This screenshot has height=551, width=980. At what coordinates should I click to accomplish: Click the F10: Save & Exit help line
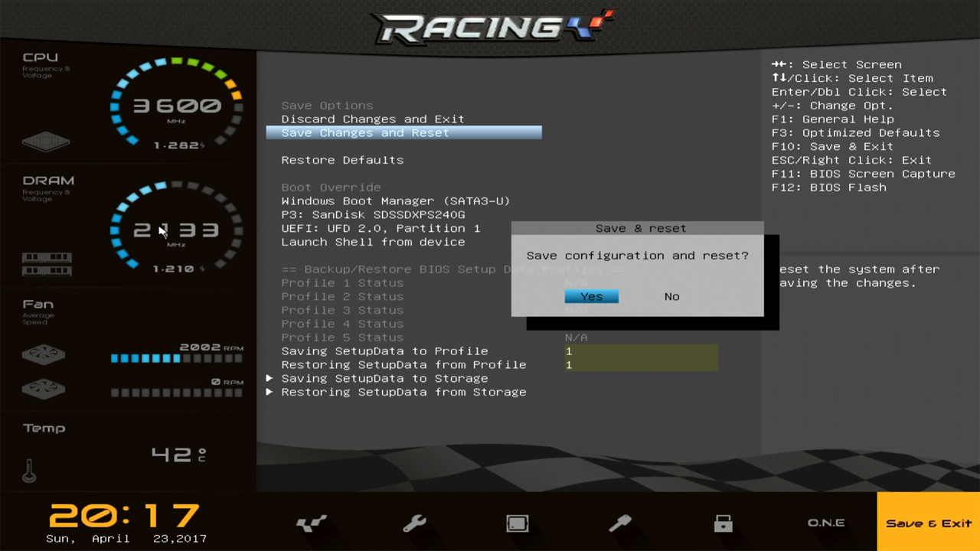832,146
